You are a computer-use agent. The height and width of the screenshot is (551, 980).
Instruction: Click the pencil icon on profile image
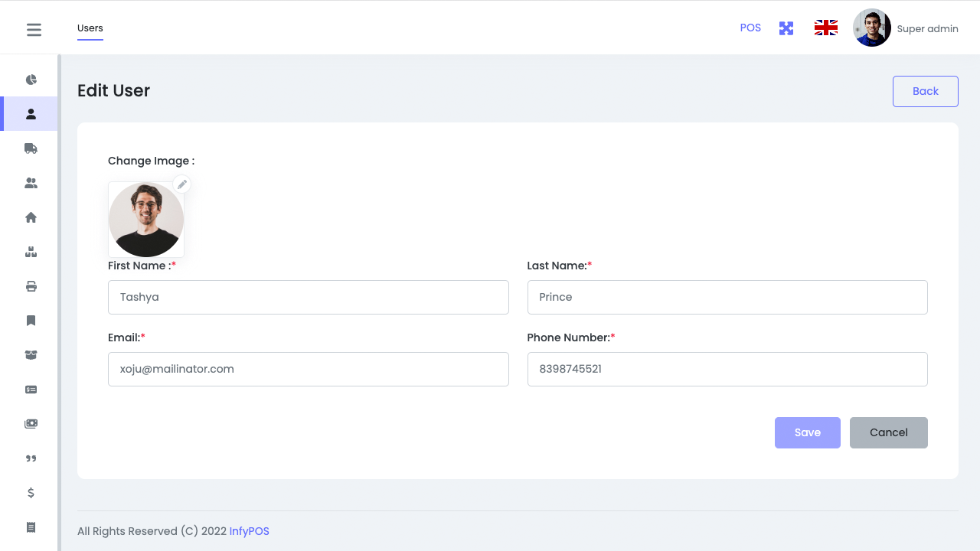pyautogui.click(x=181, y=184)
